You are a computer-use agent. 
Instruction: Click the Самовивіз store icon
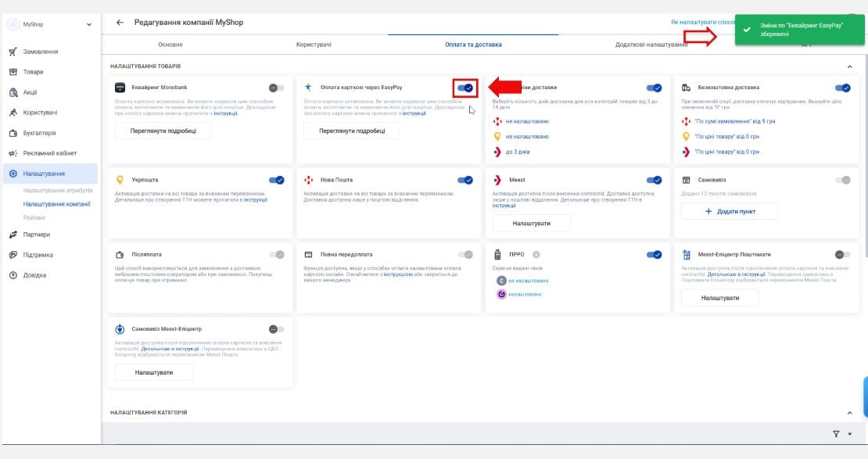tap(687, 180)
